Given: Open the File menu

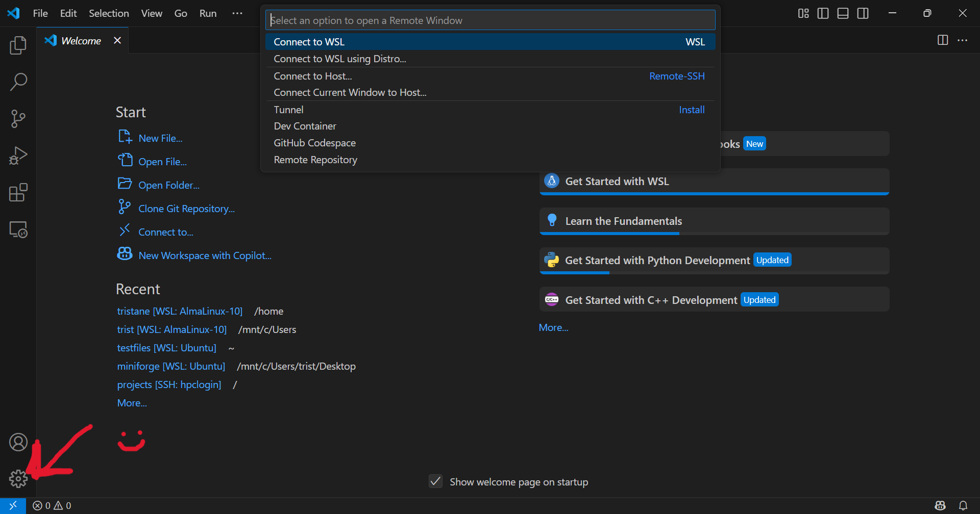Looking at the screenshot, I should [40, 13].
